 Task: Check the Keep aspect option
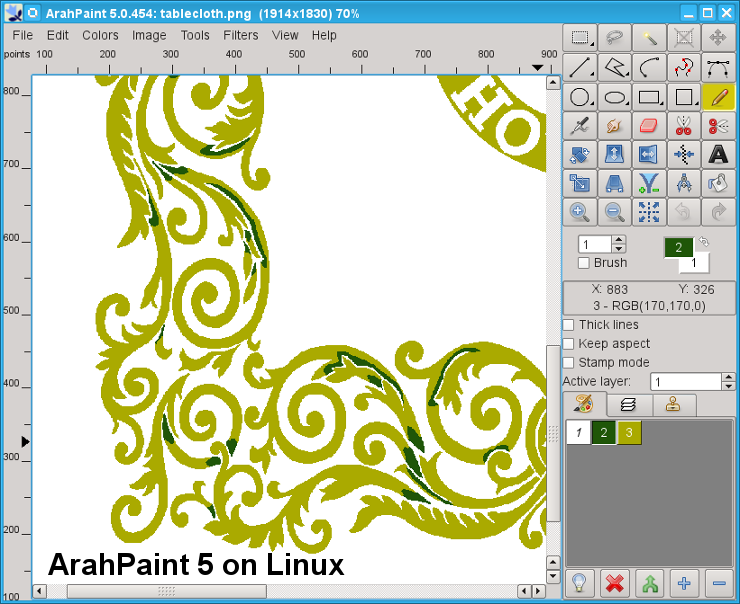pyautogui.click(x=569, y=344)
